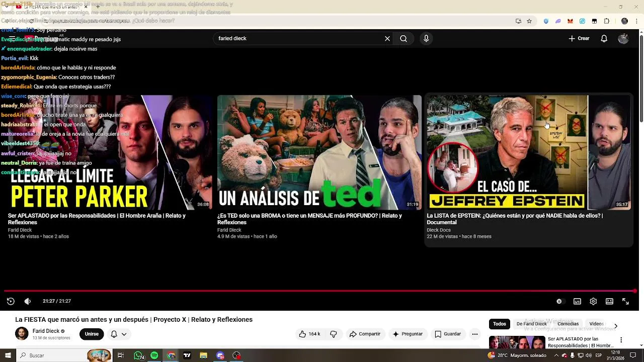The height and width of the screenshot is (362, 644).
Task: Click the install app icon in the address bar
Action: click(x=518, y=21)
